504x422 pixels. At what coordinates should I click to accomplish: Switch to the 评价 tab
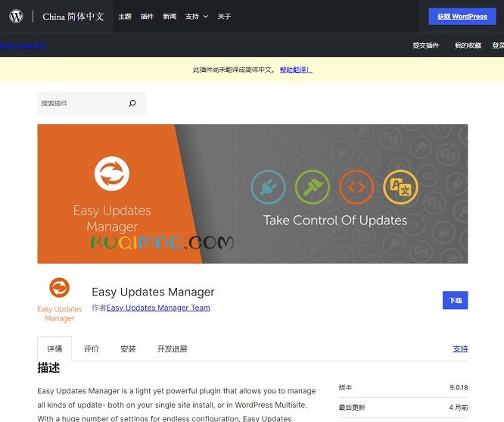coord(92,349)
